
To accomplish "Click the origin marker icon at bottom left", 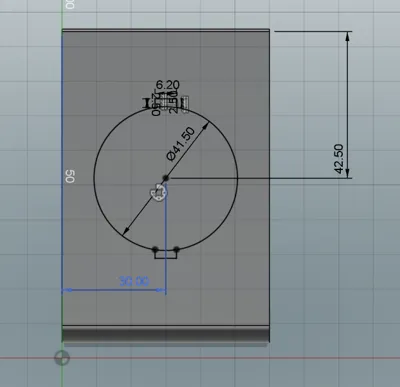I will 62,358.
